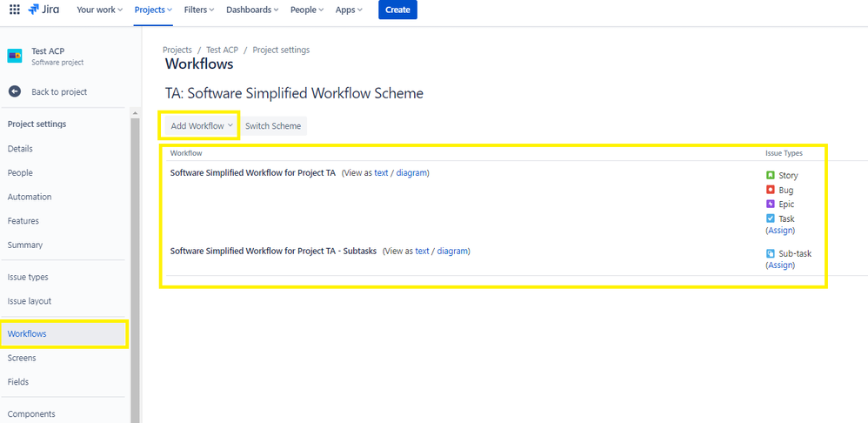Screen dimensions: 868x423
Task: Click the Project settings breadcrumb link
Action: (x=281, y=50)
